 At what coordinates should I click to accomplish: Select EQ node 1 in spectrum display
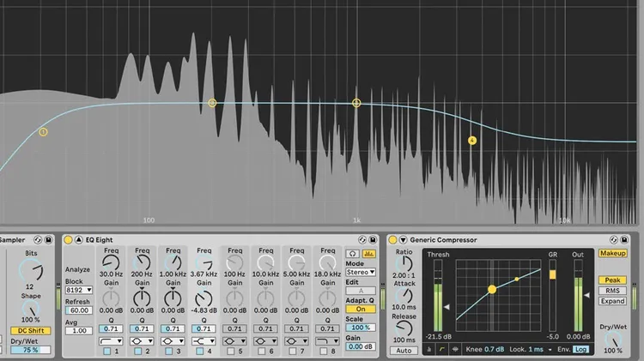43,132
